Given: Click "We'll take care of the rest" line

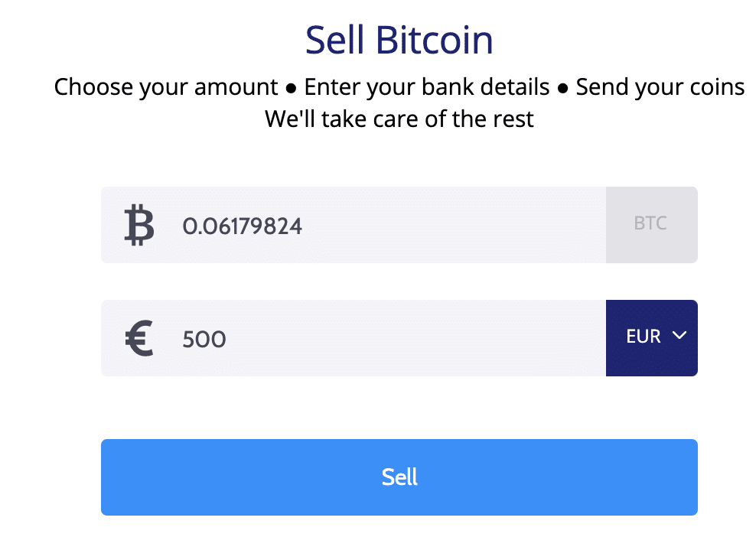Looking at the screenshot, I should (x=399, y=119).
